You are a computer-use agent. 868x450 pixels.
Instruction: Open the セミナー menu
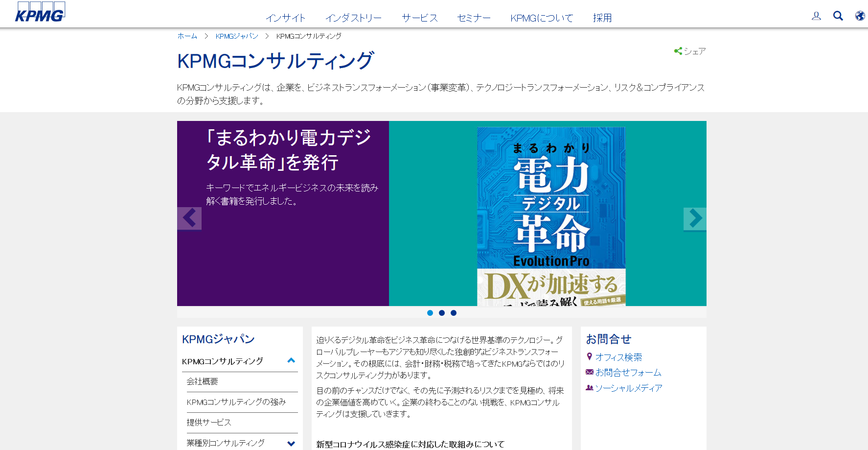(x=474, y=18)
